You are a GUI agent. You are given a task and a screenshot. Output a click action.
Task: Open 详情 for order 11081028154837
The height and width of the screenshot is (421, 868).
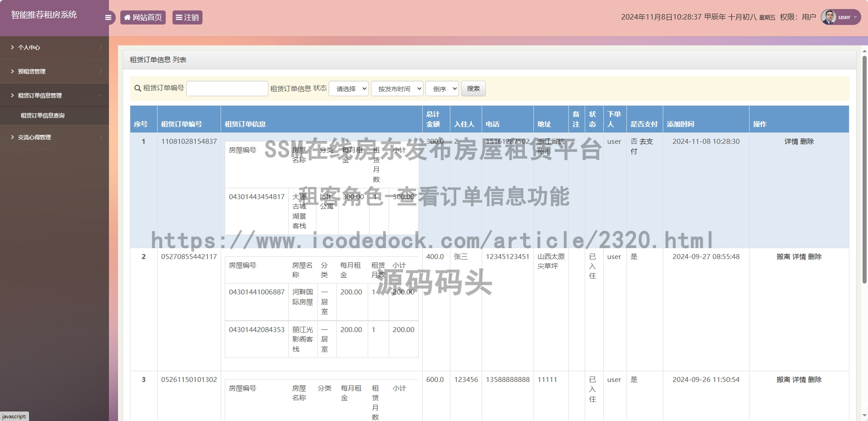click(x=791, y=142)
